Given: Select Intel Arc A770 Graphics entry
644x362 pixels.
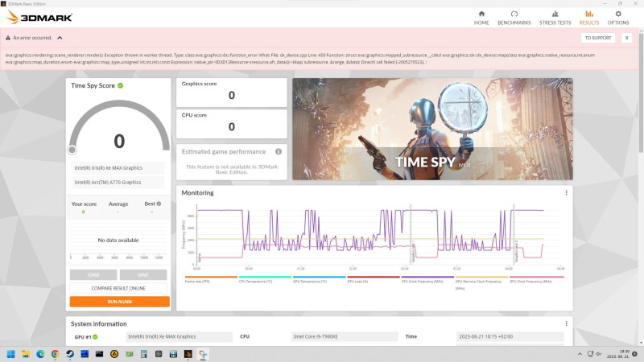Looking at the screenshot, I should point(118,183).
